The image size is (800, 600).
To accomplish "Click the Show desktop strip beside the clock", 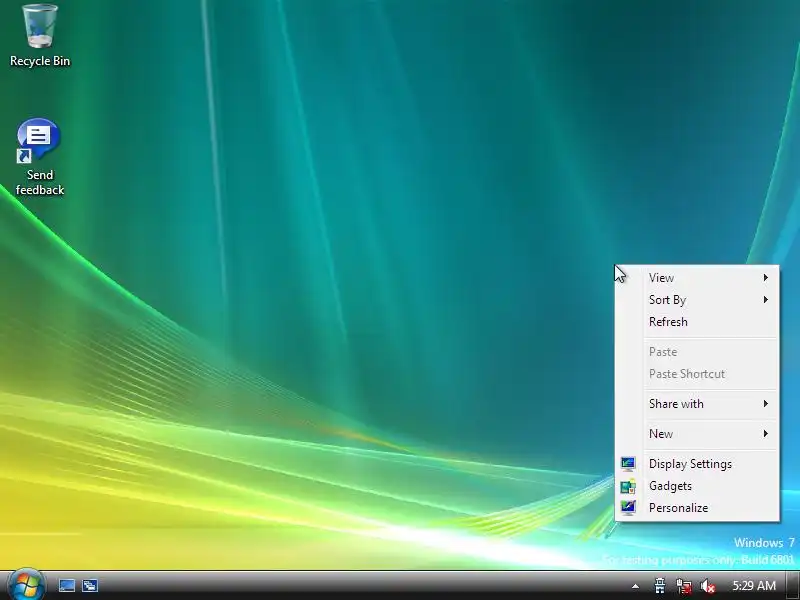I will pyautogui.click(x=792, y=585).
